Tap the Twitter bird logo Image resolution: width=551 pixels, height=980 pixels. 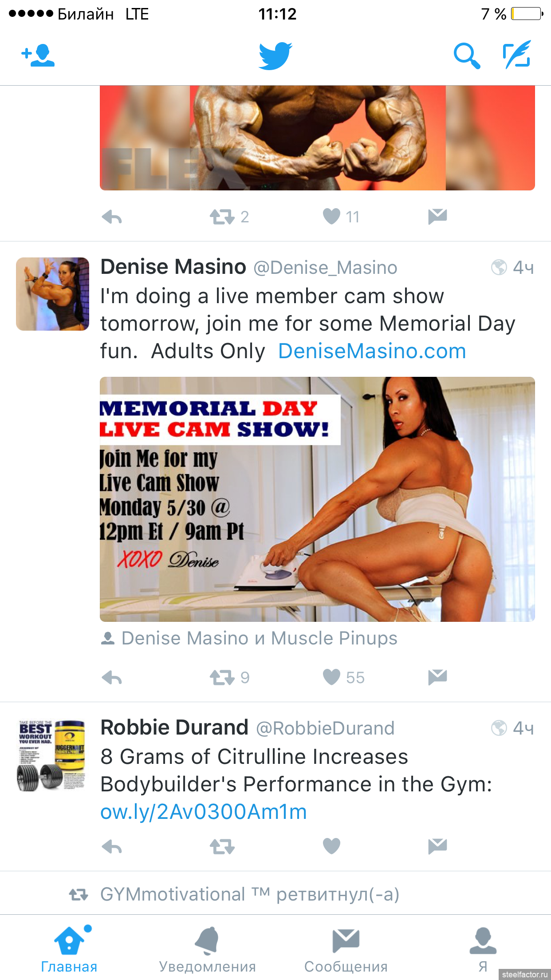(275, 56)
